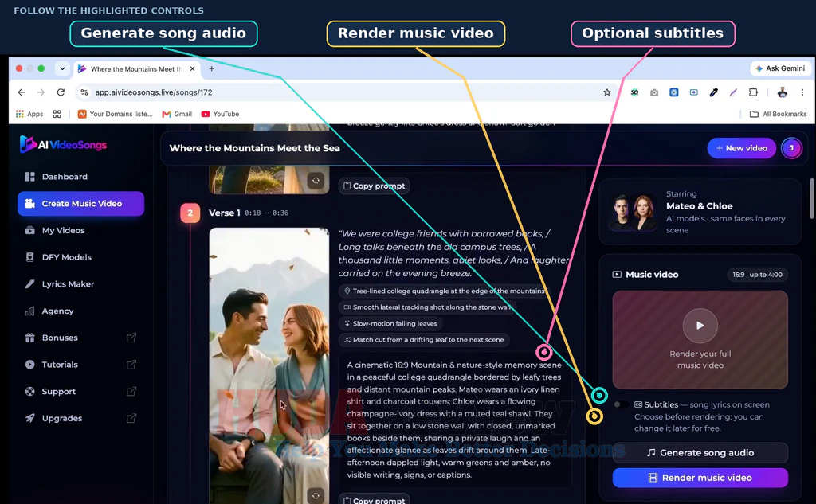The height and width of the screenshot is (504, 816).
Task: Open the Chrome profile avatar
Action: click(782, 92)
